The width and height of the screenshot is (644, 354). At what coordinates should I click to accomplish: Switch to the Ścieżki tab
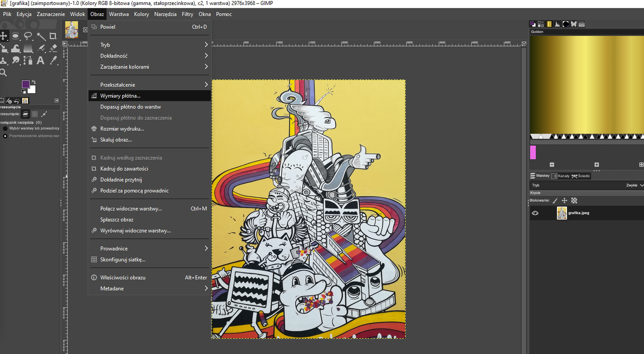581,176
